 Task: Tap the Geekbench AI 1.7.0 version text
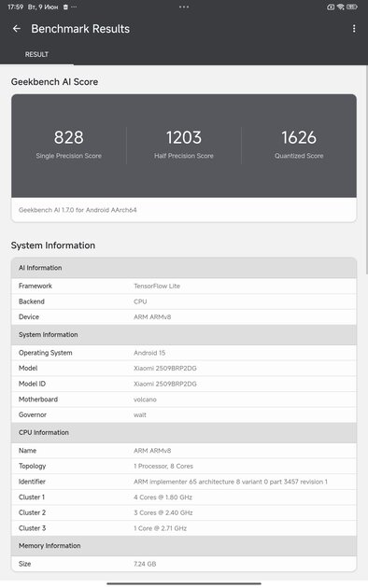coord(78,210)
